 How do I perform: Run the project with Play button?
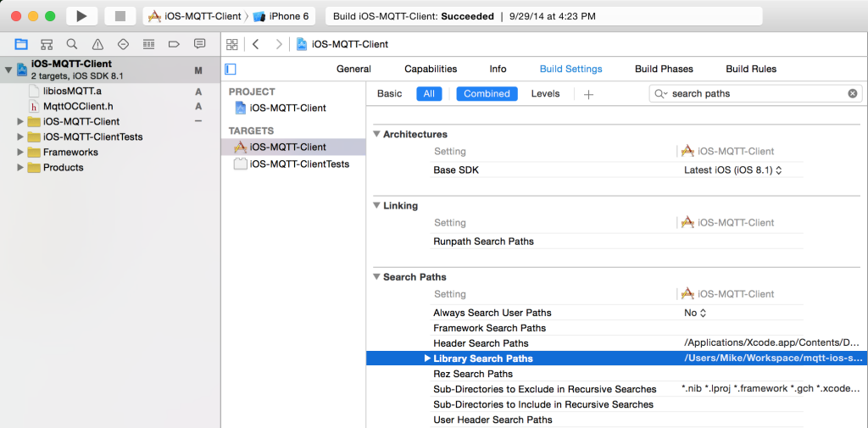pyautogui.click(x=82, y=16)
